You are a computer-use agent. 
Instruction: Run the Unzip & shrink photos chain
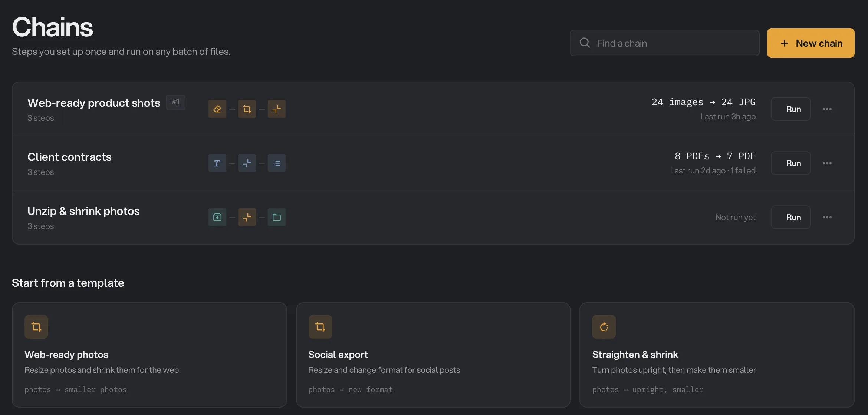(x=790, y=217)
